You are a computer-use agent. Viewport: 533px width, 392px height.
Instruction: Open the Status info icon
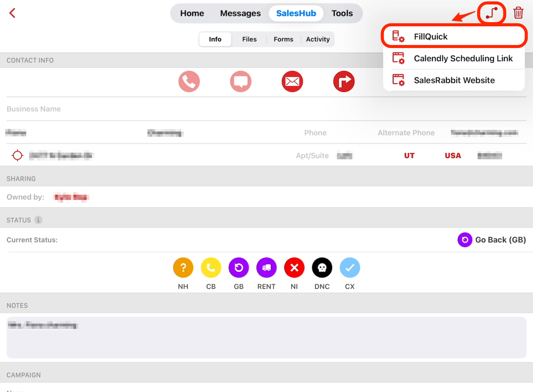(38, 220)
